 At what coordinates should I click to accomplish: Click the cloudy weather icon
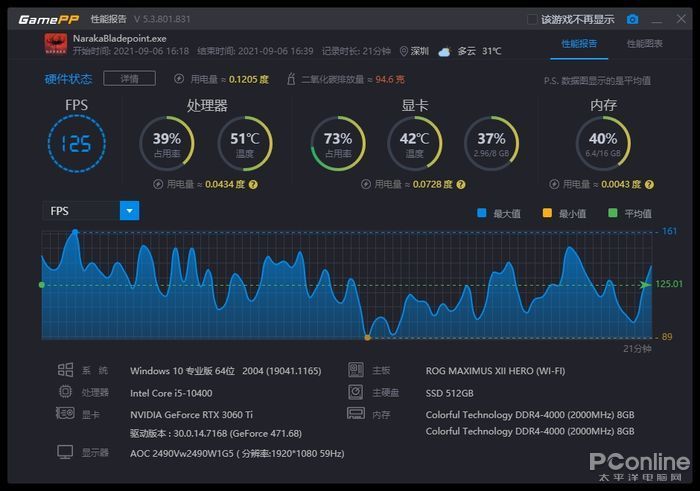pyautogui.click(x=444, y=52)
